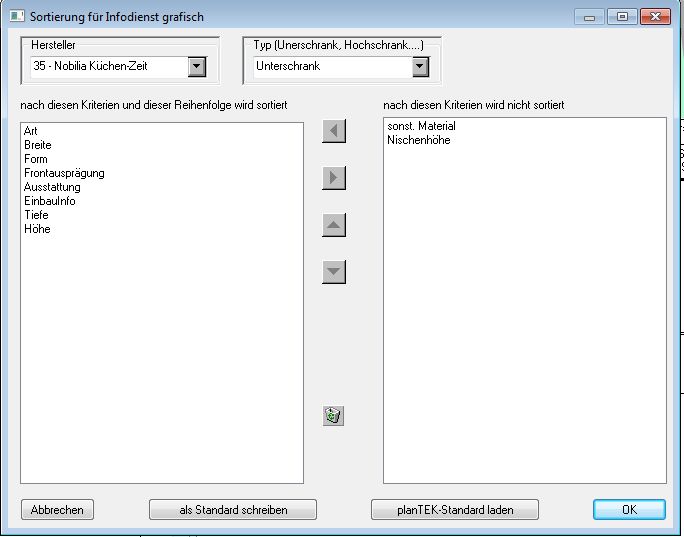Open the Typ dropdown arrow

[x=420, y=67]
